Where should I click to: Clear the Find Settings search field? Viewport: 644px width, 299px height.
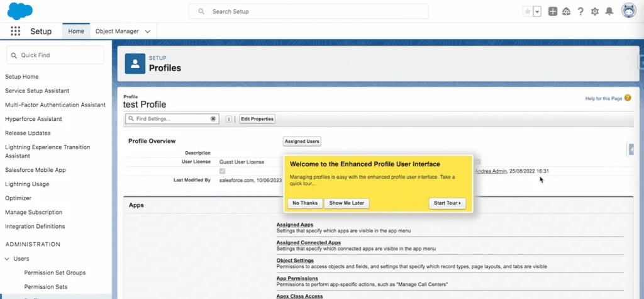[213, 119]
